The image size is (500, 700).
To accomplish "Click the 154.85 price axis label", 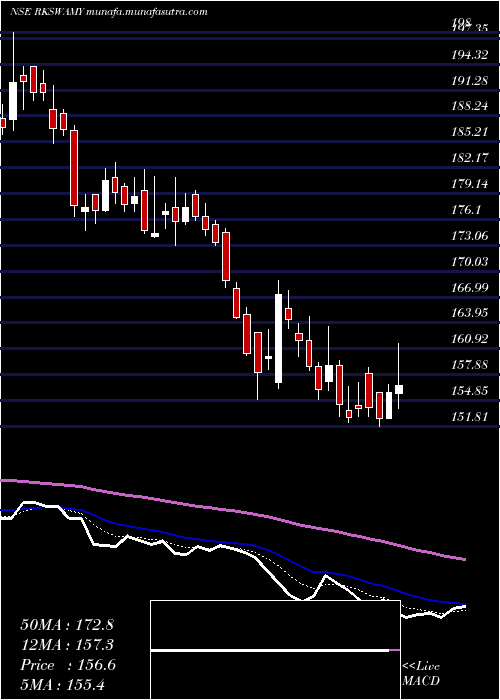I will (x=469, y=391).
